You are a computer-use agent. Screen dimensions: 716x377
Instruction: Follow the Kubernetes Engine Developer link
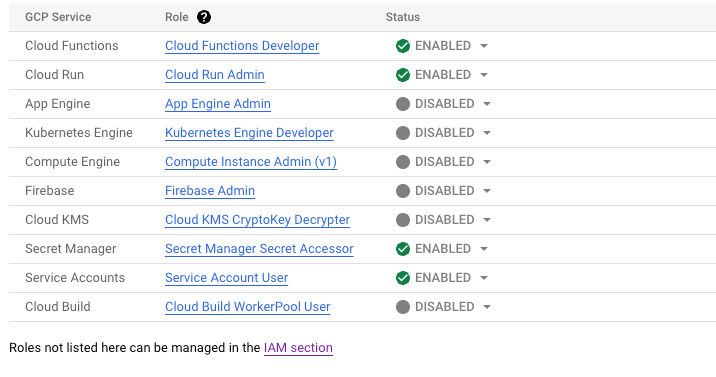[249, 133]
